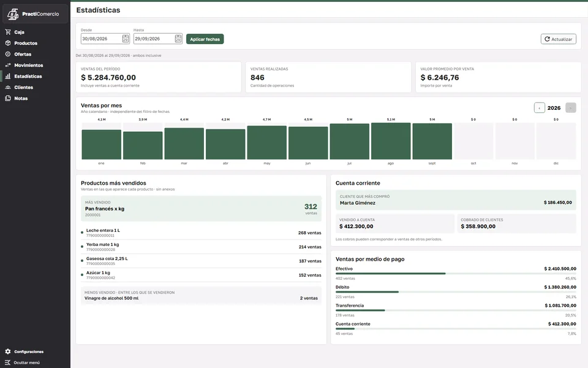Click the Configuraciones gear icon

tap(8, 351)
